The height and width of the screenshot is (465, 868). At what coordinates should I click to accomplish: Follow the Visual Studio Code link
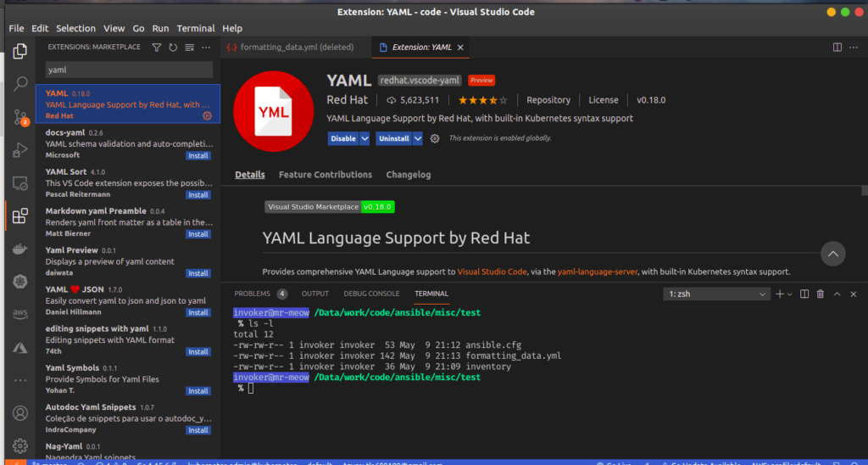pyautogui.click(x=492, y=272)
